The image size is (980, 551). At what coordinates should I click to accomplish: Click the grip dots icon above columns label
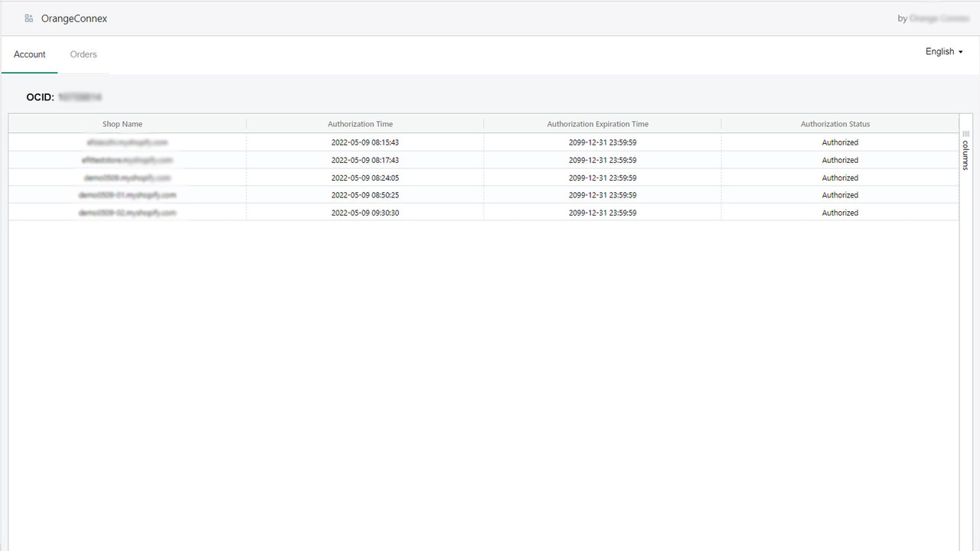(x=965, y=134)
